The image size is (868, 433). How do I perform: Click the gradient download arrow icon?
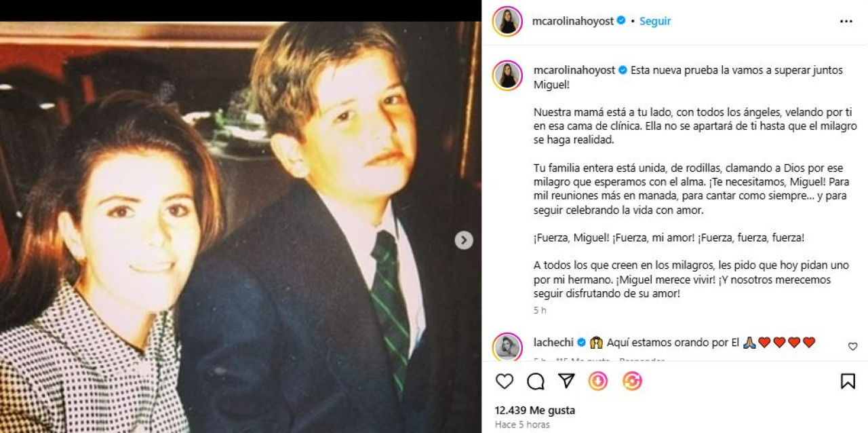[598, 381]
